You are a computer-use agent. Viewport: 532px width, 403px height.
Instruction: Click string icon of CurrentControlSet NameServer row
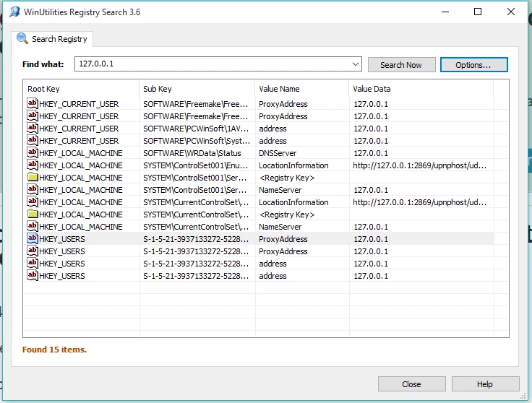click(33, 226)
